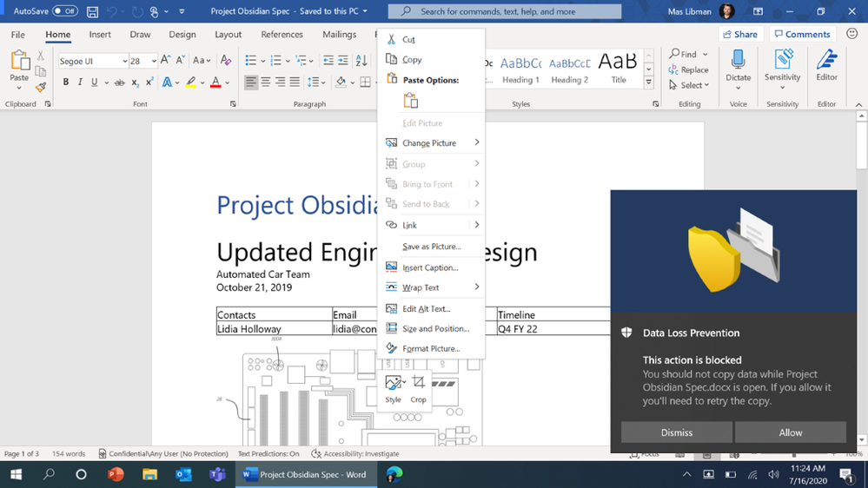Click the search box in title bar

(x=504, y=11)
